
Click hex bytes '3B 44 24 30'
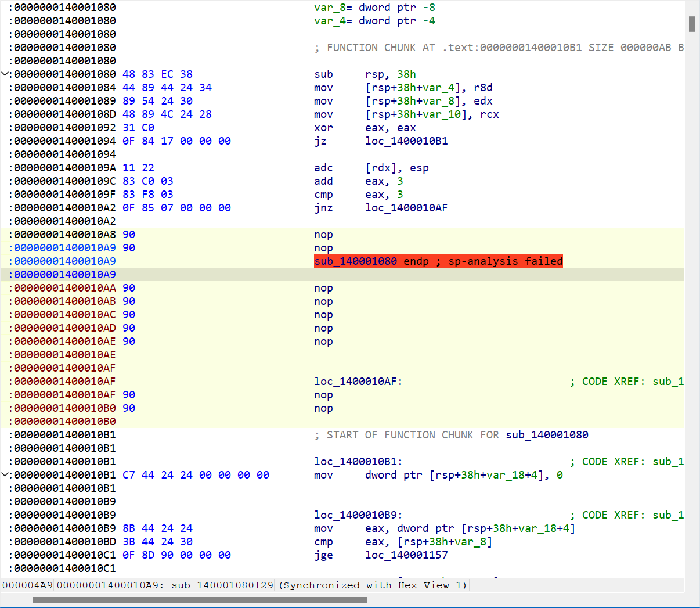click(x=157, y=542)
